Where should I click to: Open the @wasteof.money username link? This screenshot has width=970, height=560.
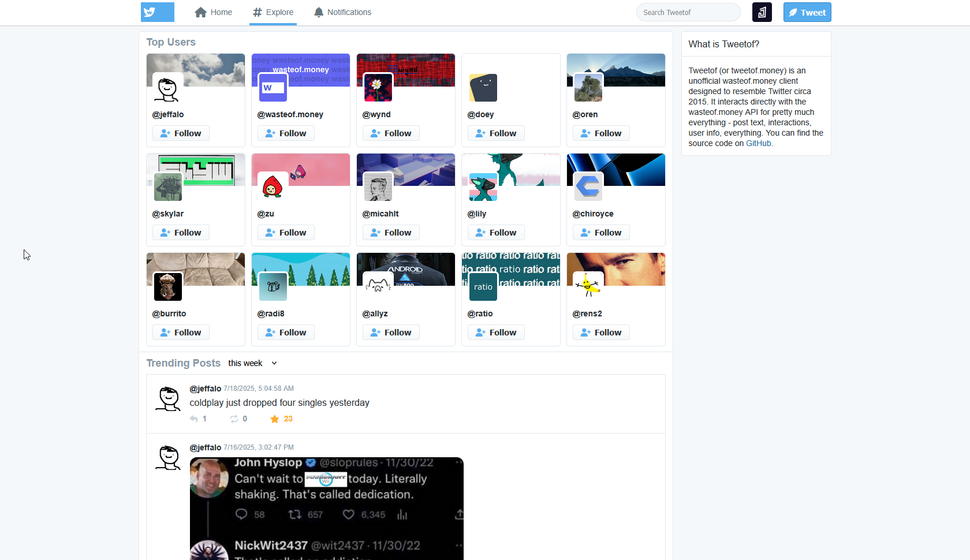[x=290, y=114]
